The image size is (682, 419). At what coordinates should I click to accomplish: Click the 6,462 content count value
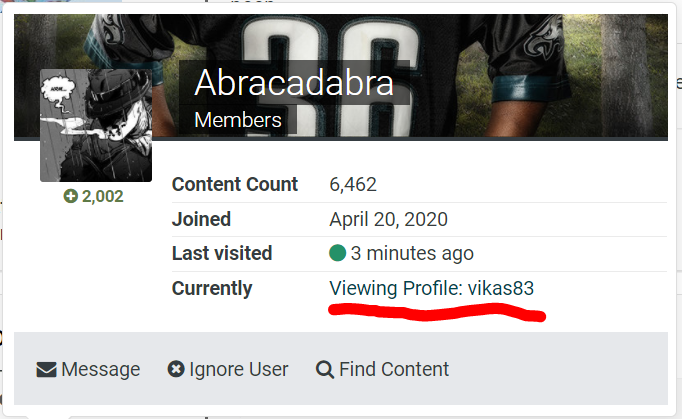point(353,184)
